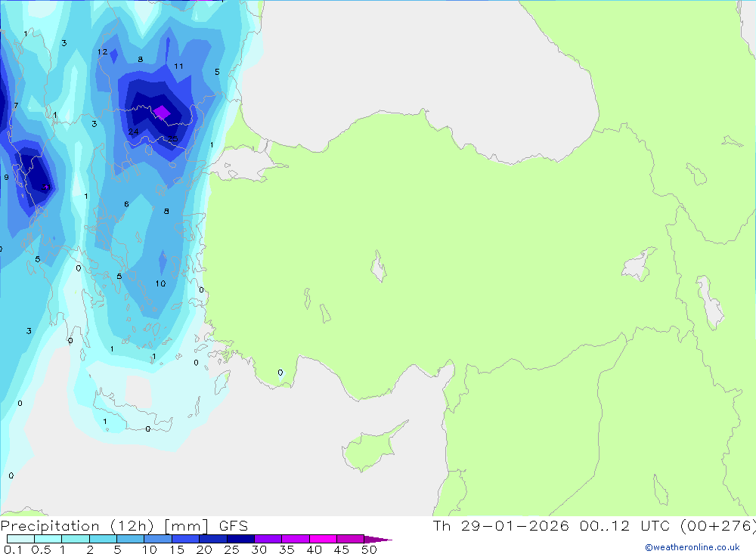Viewport: 756px width, 554px height.
Task: Pick the 10–15 mm legend color swatch
Action: pyautogui.click(x=158, y=539)
